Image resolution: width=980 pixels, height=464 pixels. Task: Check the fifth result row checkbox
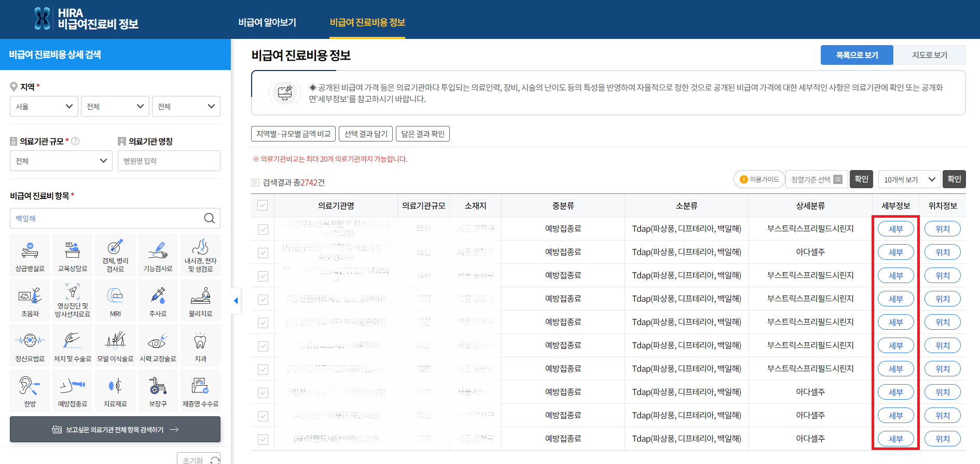(263, 322)
